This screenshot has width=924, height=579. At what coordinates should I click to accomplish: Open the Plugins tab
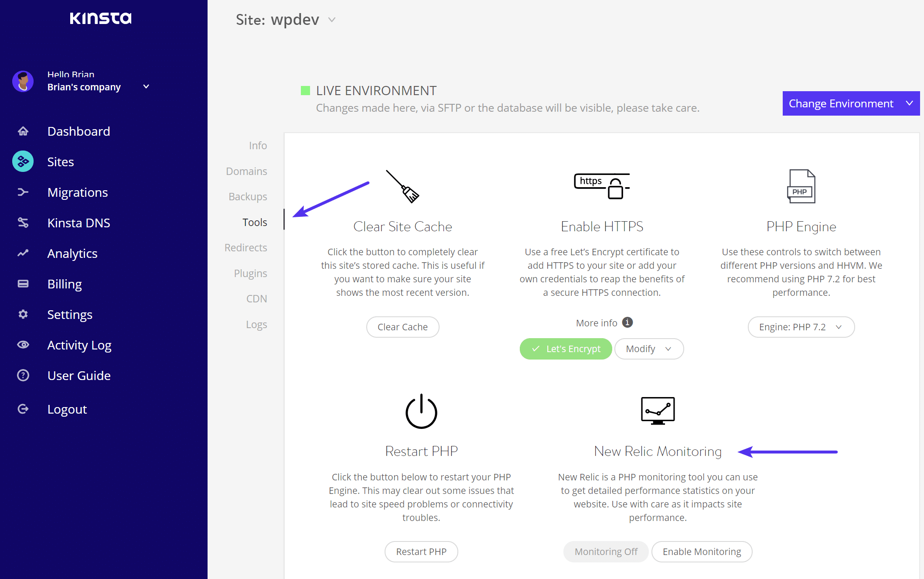250,273
